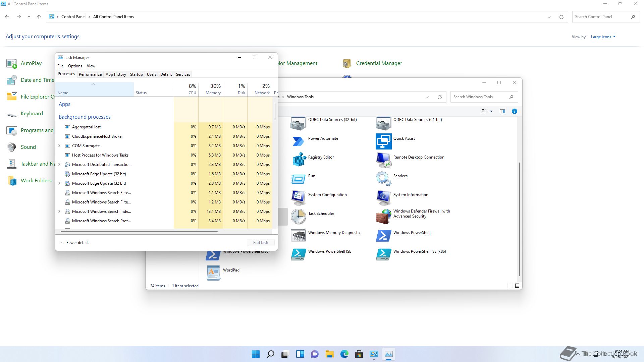
Task: Switch Windows Tools to large icons view
Action: (517, 286)
